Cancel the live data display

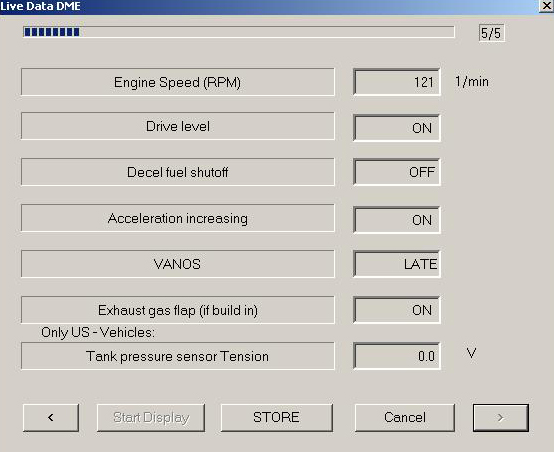405,418
